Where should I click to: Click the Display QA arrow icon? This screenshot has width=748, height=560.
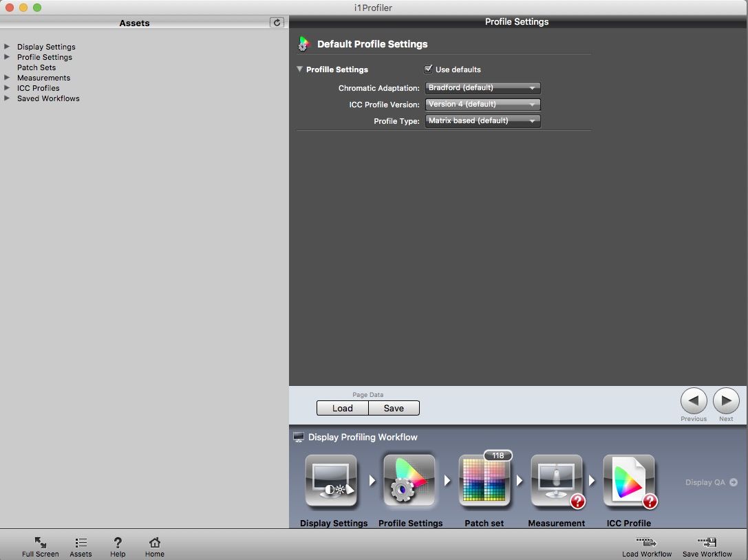click(x=734, y=482)
